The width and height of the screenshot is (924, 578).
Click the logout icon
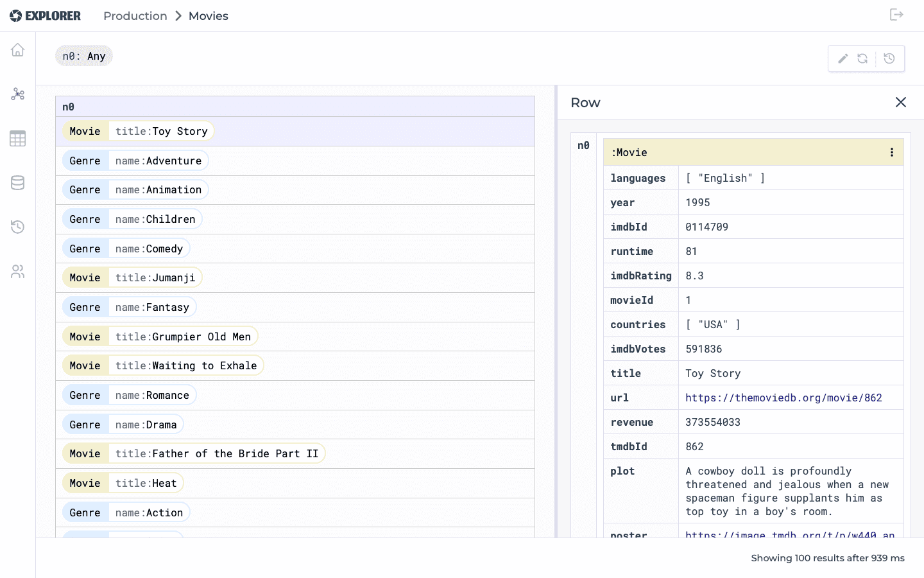(x=896, y=15)
